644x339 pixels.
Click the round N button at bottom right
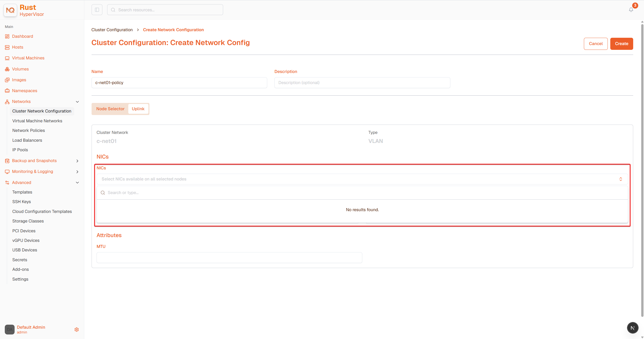[x=632, y=328]
